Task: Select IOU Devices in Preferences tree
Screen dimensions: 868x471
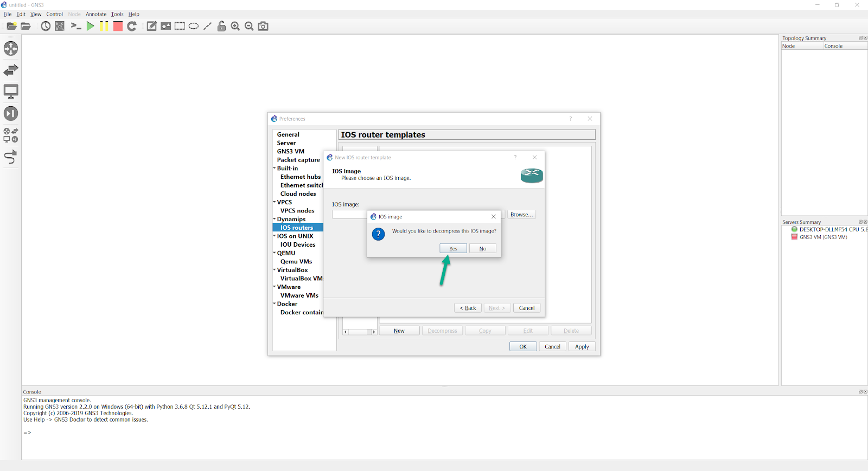Action: [x=298, y=244]
